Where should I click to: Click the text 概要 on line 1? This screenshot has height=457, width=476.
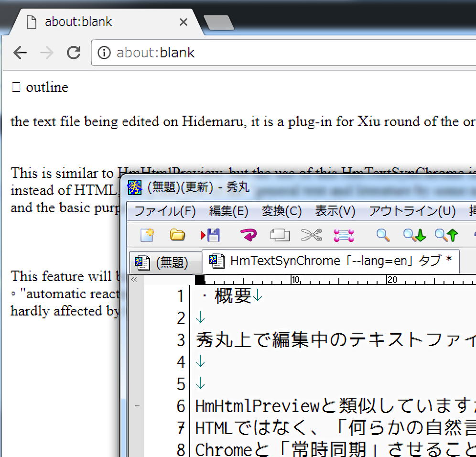[x=233, y=296]
